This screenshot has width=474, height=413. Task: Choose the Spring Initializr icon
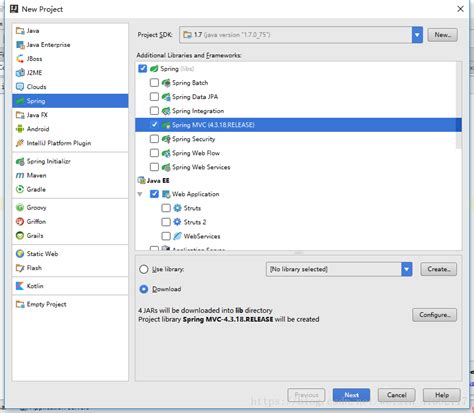(20, 161)
